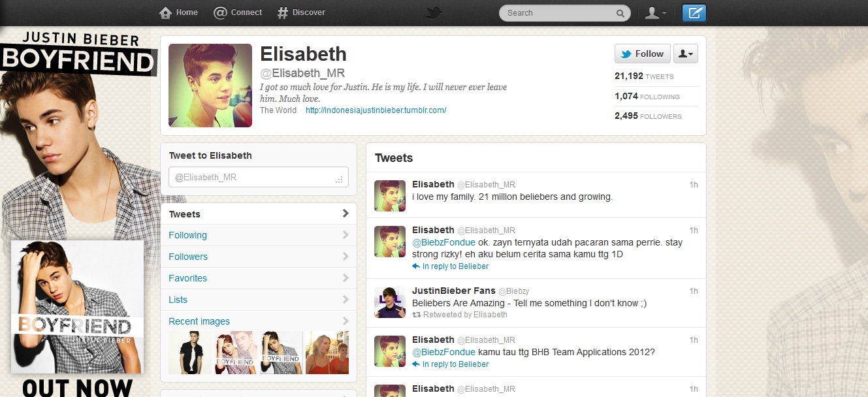868x397 pixels.
Task: Click the Boyfriend album cover in background
Action: point(77,307)
